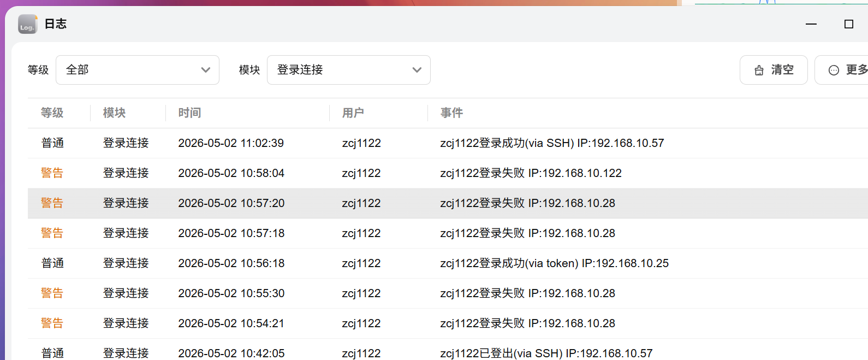Select the log entry timed 10:54:21
Viewport: 868px width, 360px height.
click(x=448, y=323)
